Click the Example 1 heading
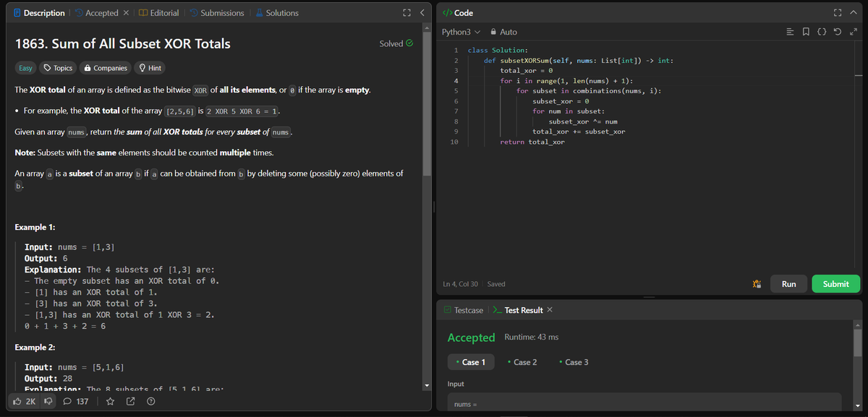The height and width of the screenshot is (417, 868). pyautogui.click(x=35, y=228)
